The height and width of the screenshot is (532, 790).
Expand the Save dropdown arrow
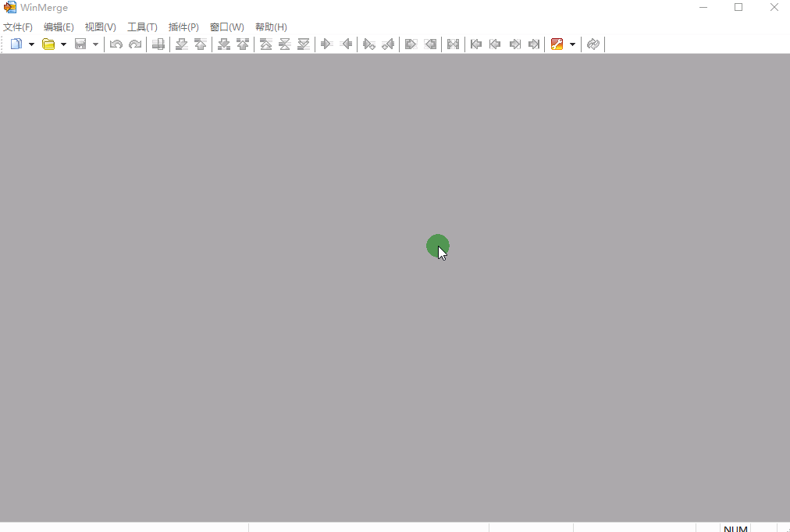pyautogui.click(x=95, y=44)
